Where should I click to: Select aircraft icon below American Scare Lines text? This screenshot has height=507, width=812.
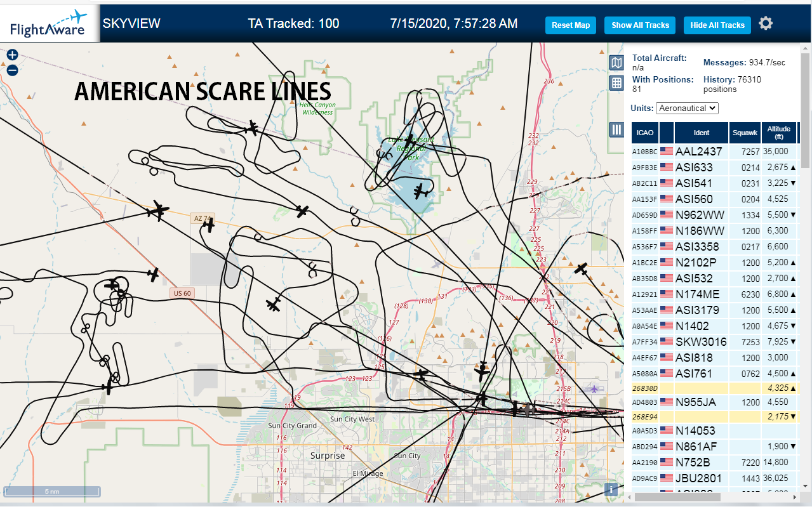(x=252, y=128)
